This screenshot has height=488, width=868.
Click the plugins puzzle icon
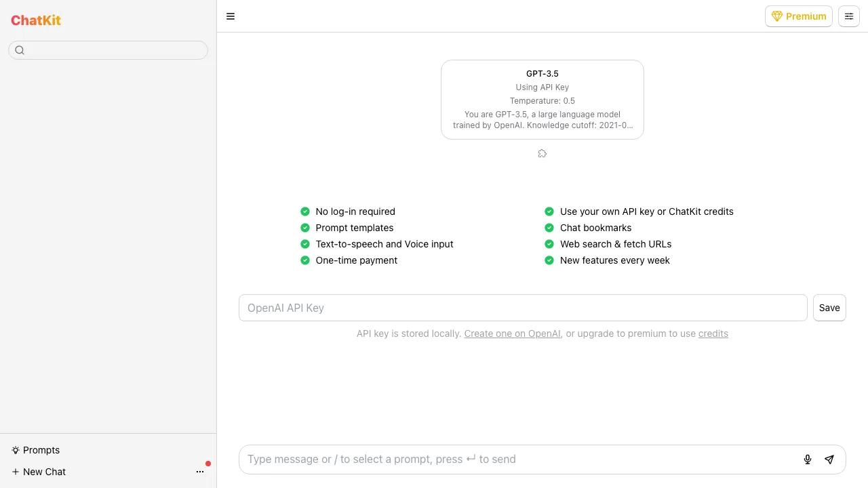tap(542, 154)
